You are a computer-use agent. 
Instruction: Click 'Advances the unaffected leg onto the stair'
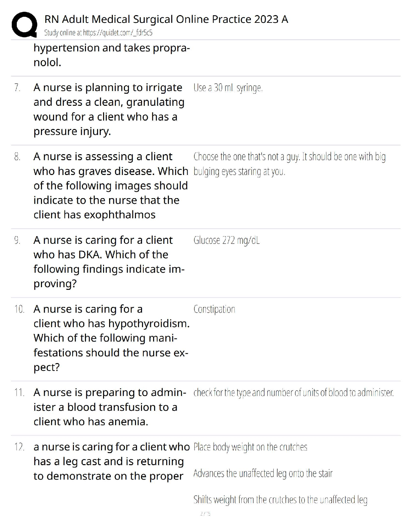(263, 474)
